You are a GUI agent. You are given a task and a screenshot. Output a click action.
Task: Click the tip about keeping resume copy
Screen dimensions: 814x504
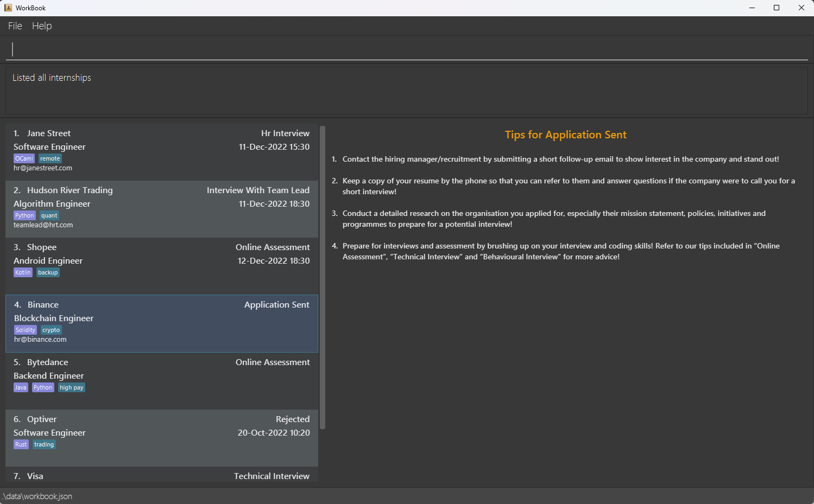click(x=569, y=186)
